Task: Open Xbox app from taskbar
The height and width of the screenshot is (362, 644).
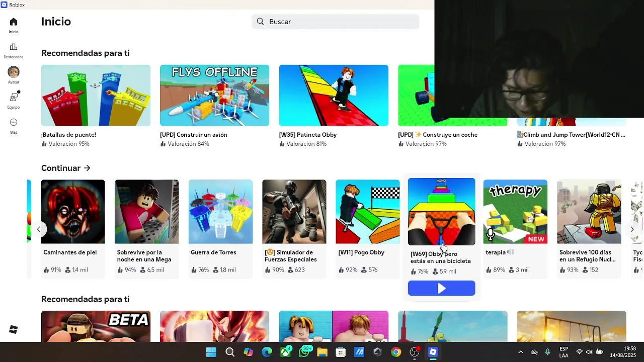Action: click(x=285, y=352)
